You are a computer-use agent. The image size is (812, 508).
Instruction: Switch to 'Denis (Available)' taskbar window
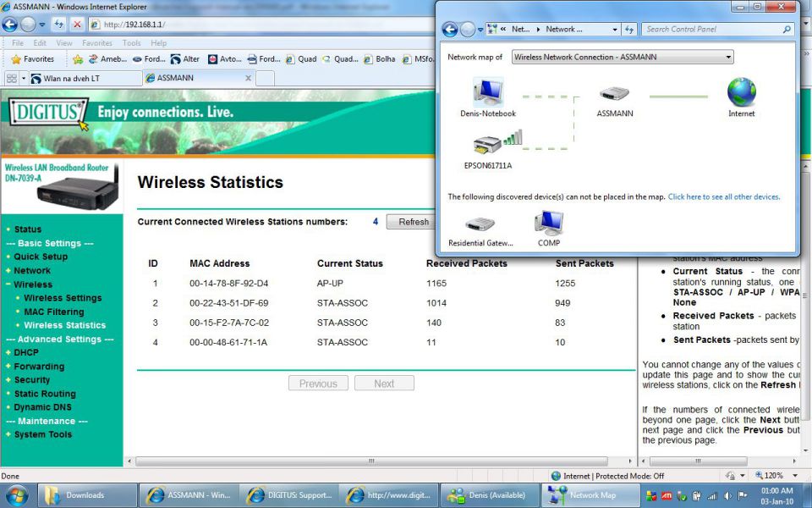click(x=491, y=495)
